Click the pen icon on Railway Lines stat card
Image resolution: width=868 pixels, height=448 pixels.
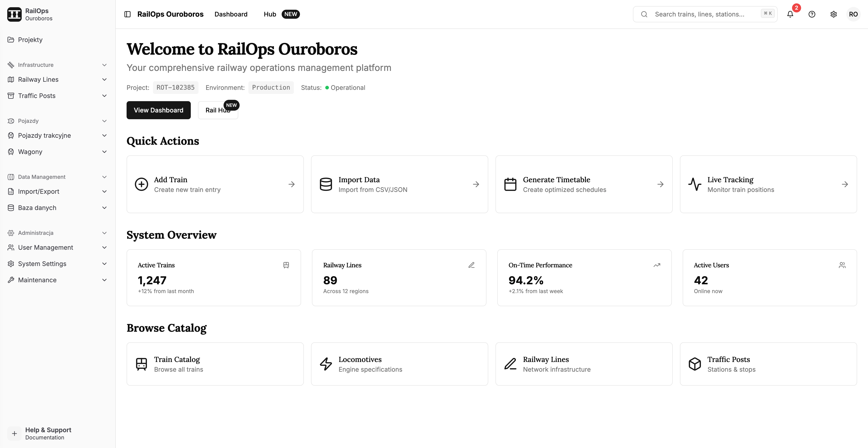coord(471,265)
